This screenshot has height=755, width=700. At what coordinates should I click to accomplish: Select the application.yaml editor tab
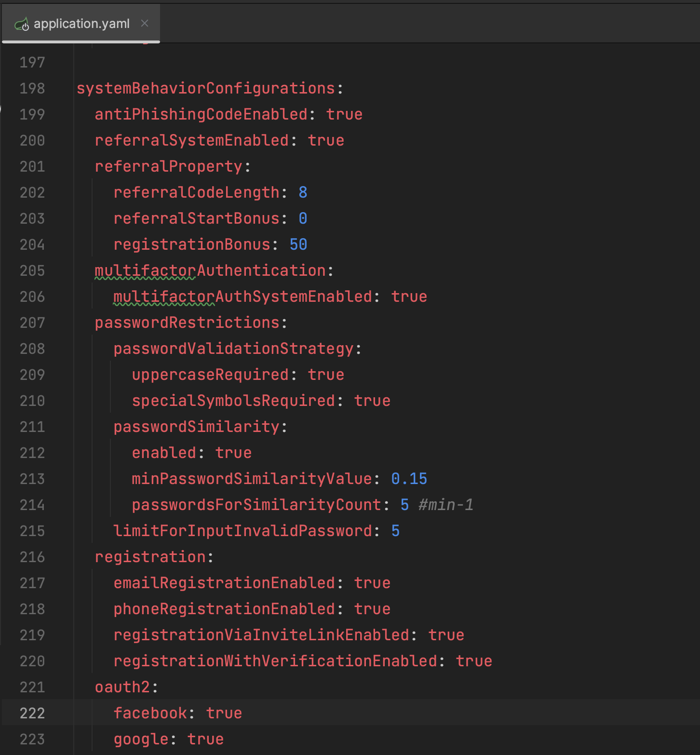click(x=81, y=24)
